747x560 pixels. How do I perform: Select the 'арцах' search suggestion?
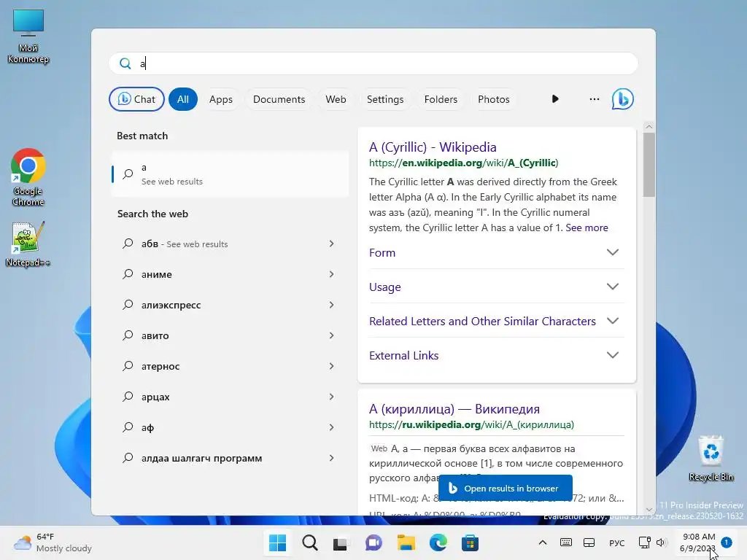click(x=230, y=397)
